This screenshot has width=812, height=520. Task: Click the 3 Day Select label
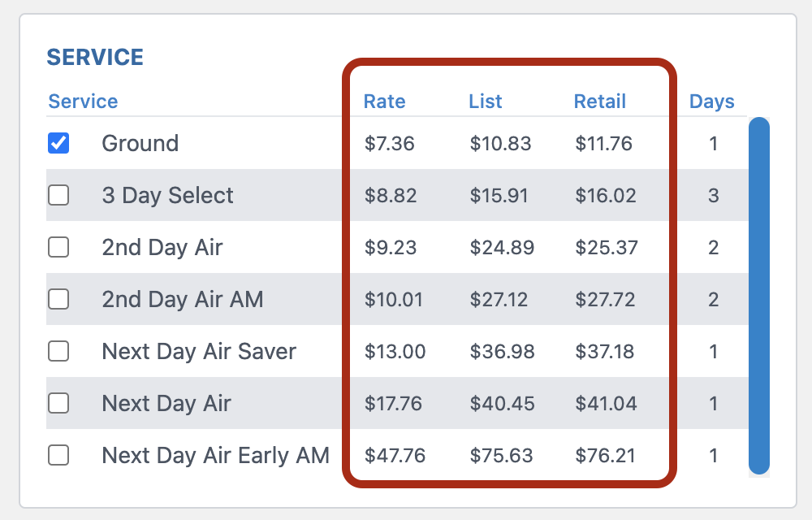click(x=167, y=196)
